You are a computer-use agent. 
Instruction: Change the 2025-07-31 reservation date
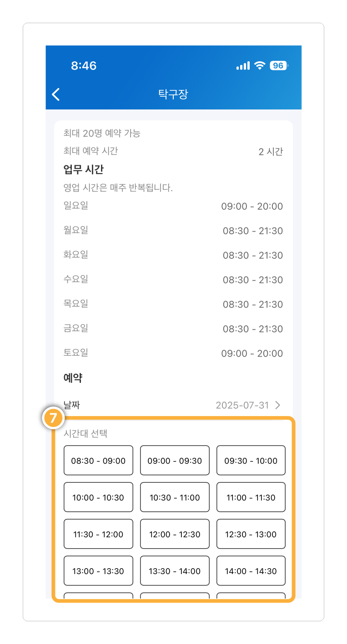242,405
